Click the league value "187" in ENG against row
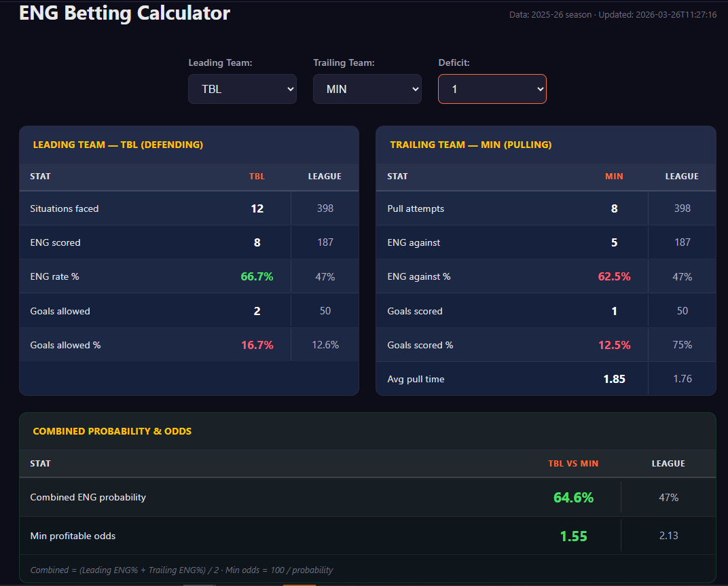Screen dimensions: 728x586 click(x=682, y=242)
